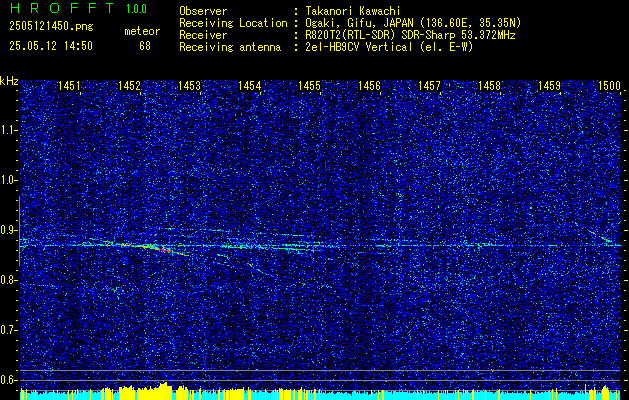The width and height of the screenshot is (629, 400).
Task: Click time marker 1453
Action: 189,85
